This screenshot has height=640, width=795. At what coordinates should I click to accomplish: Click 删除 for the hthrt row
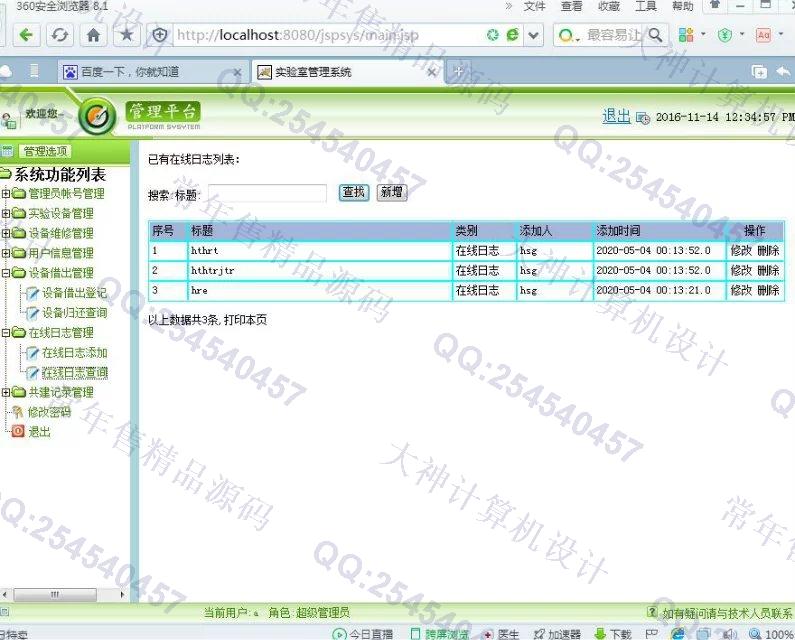click(x=768, y=251)
